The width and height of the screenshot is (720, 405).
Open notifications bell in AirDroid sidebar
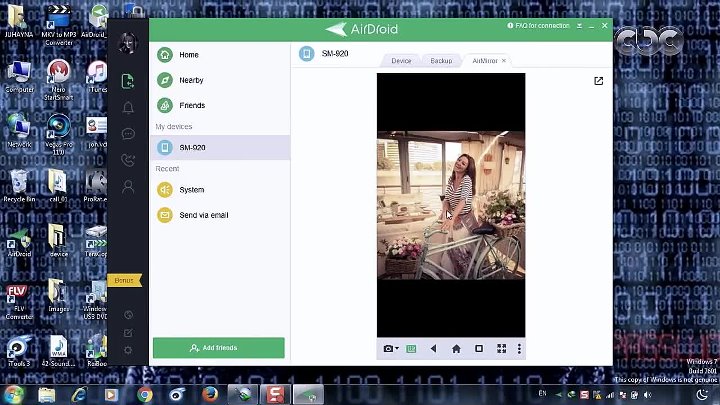coord(128,108)
